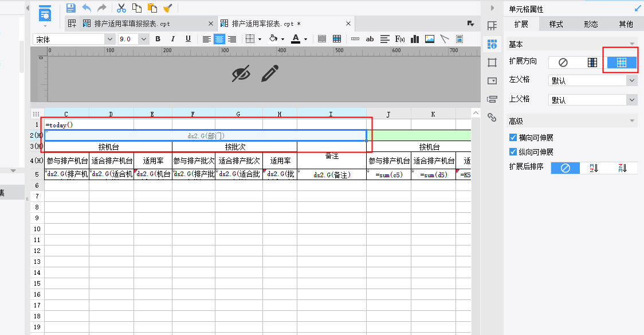Open font color picker with the A icon
Viewport: 644px width, 335px height.
coord(296,39)
